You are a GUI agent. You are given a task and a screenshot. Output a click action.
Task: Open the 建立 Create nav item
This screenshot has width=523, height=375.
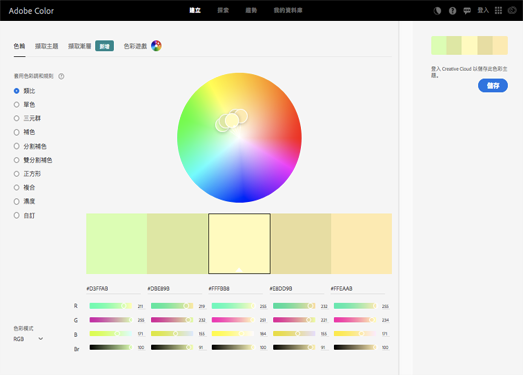195,10
